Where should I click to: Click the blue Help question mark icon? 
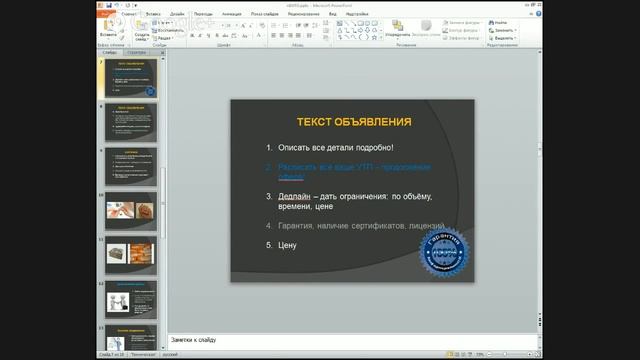click(538, 14)
